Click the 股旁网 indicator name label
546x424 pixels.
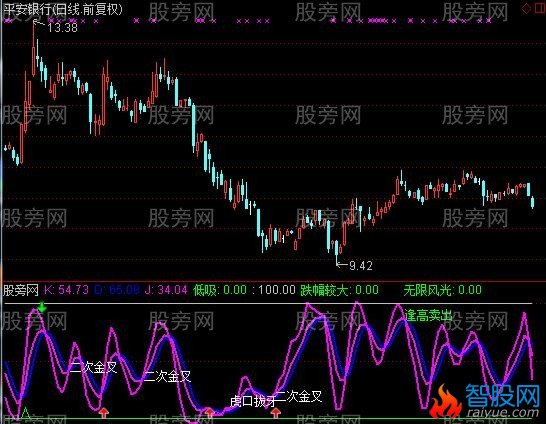(21, 290)
